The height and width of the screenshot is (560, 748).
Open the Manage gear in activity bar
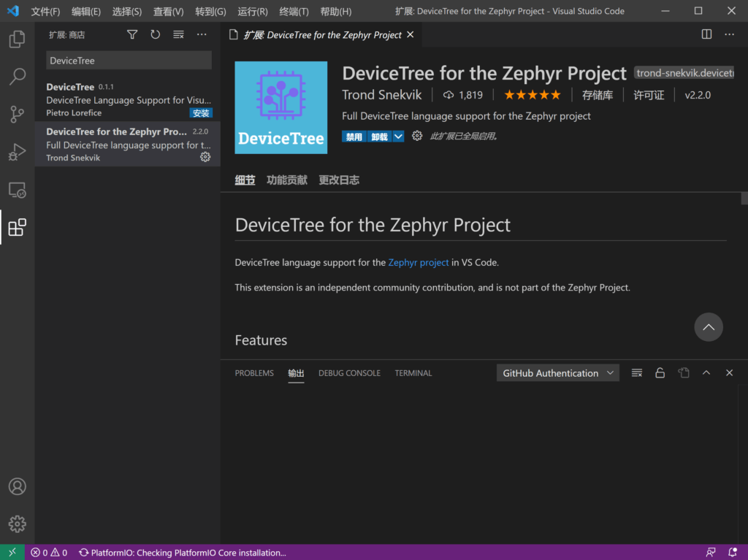click(18, 523)
